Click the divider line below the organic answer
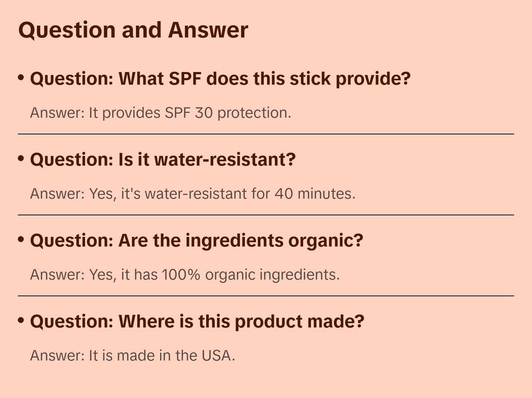Viewport: 532px width, 398px height. [266, 296]
